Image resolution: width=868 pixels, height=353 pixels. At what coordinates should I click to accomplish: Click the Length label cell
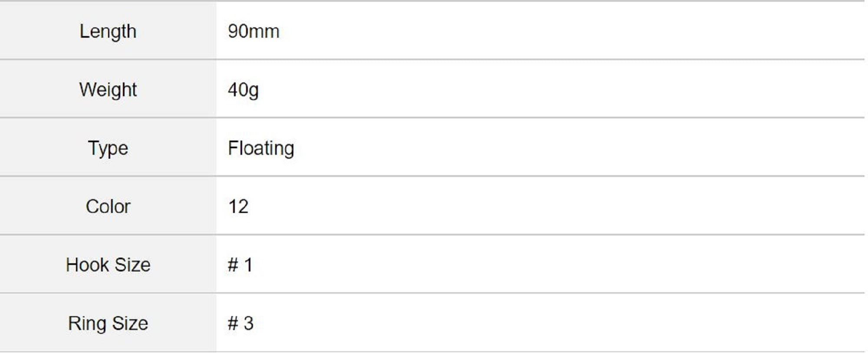tap(108, 31)
